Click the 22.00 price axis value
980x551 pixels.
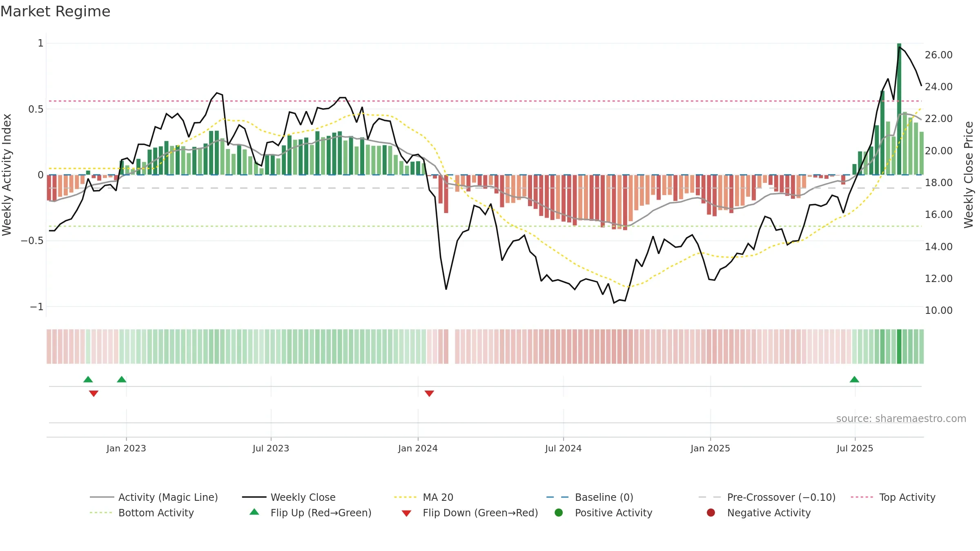click(938, 118)
